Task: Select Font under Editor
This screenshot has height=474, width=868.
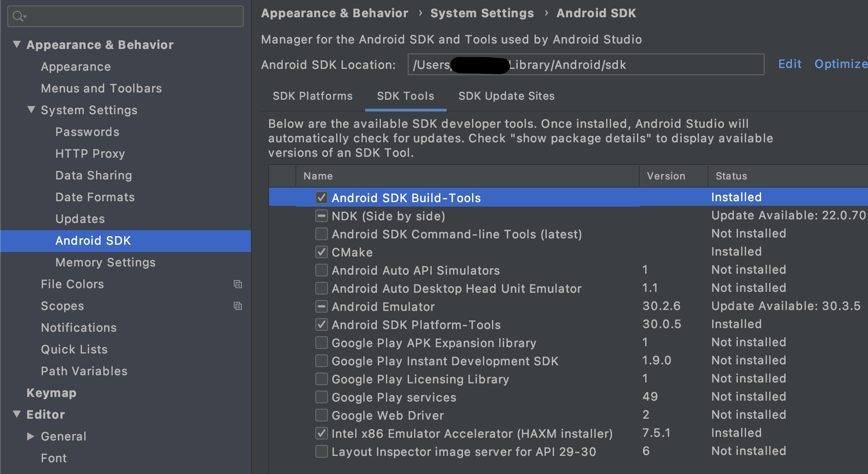Action: pos(54,458)
